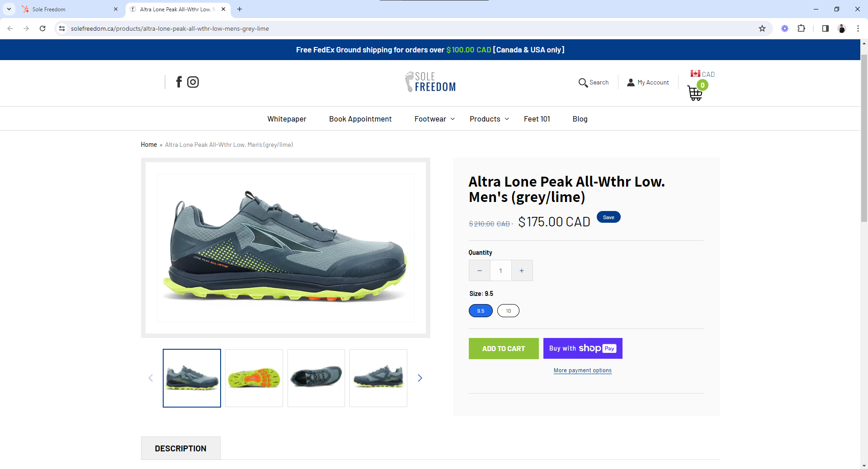Expand the Footwear menu
This screenshot has height=469, width=868.
click(434, 119)
